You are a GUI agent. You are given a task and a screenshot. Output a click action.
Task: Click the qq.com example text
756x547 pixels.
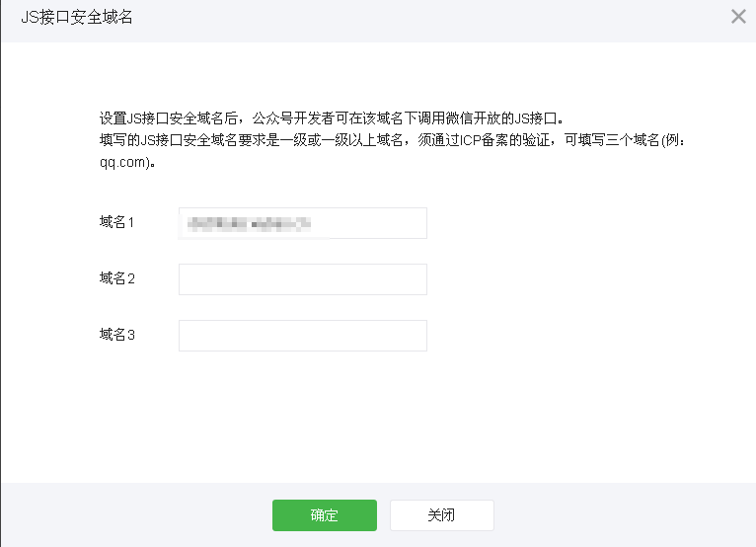click(122, 163)
